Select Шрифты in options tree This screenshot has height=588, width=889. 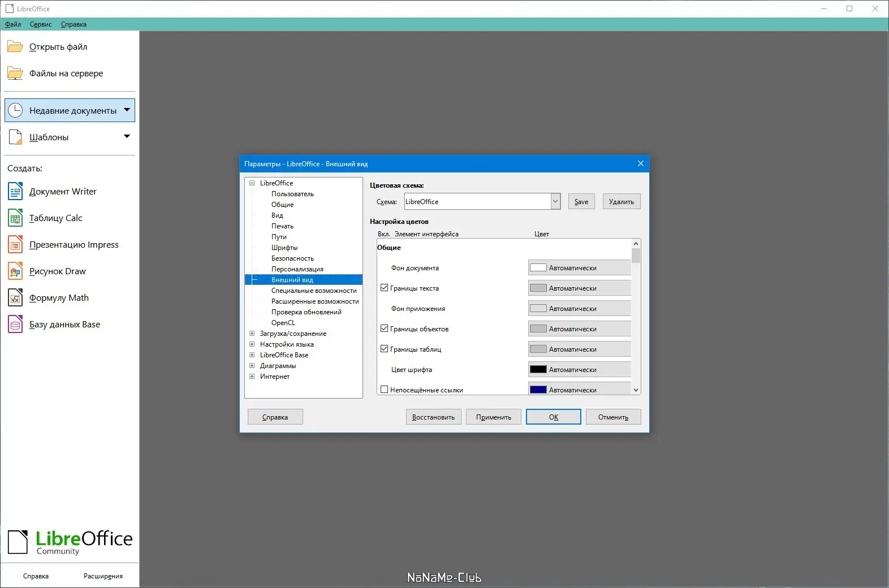click(284, 247)
